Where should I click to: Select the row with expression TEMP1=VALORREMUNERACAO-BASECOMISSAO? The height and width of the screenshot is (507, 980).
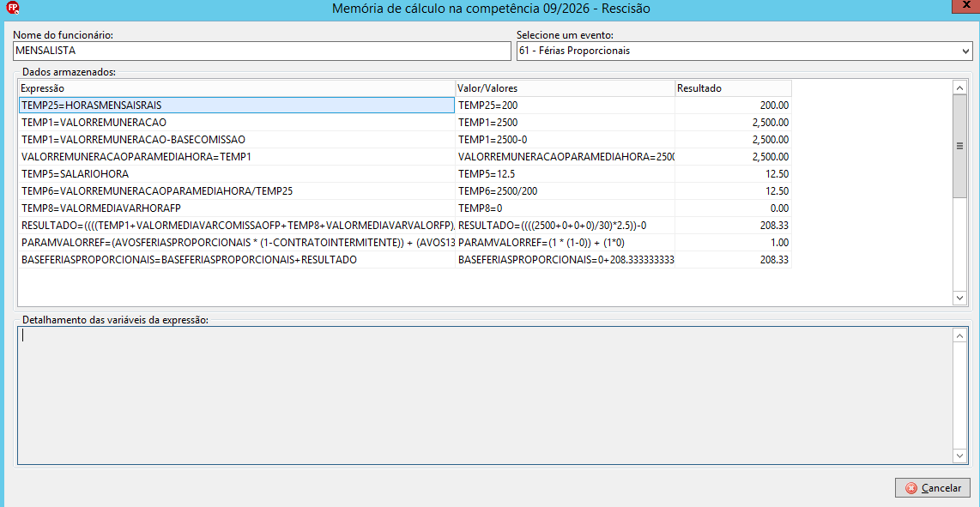(237, 140)
